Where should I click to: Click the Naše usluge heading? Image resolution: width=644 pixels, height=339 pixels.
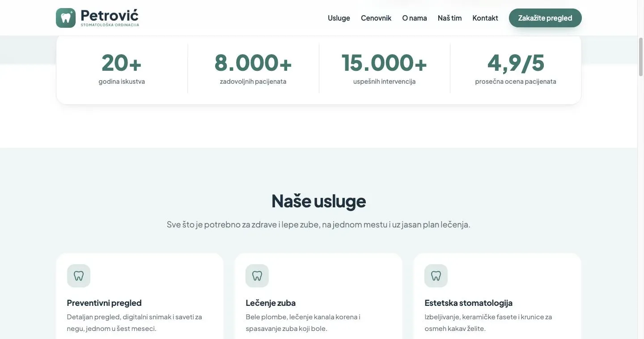click(x=318, y=201)
